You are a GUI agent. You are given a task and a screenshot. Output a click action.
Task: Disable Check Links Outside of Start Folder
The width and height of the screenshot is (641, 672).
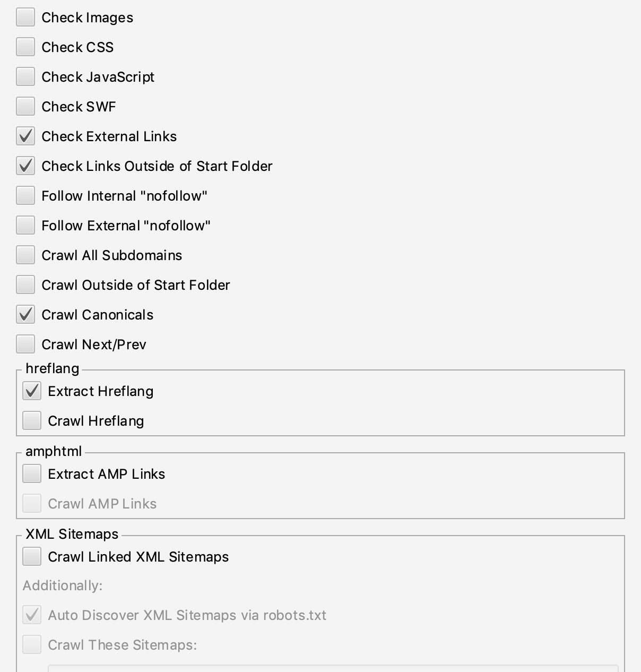pyautogui.click(x=25, y=166)
